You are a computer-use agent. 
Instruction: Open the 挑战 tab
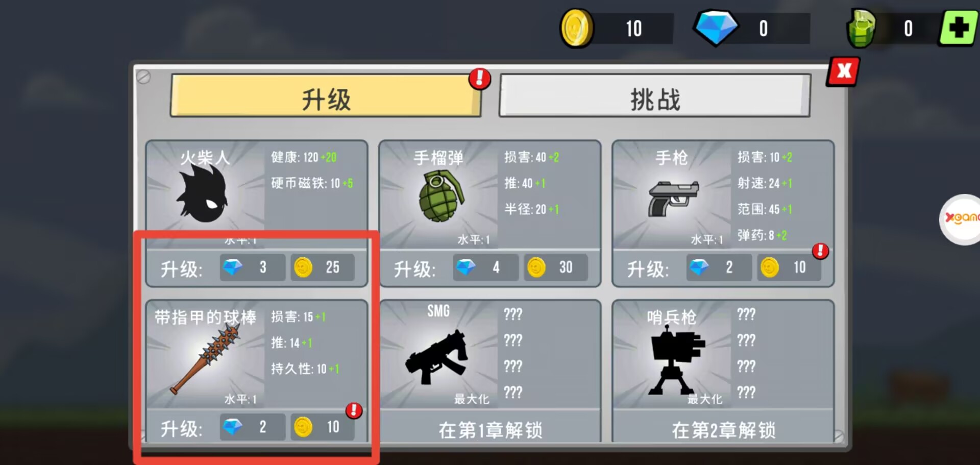(655, 96)
